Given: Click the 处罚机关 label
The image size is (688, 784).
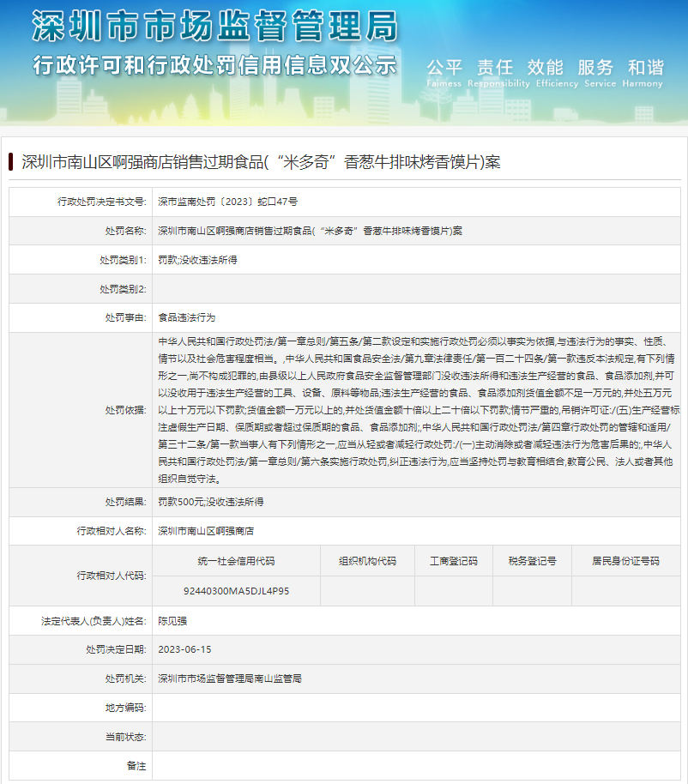Looking at the screenshot, I should [125, 678].
